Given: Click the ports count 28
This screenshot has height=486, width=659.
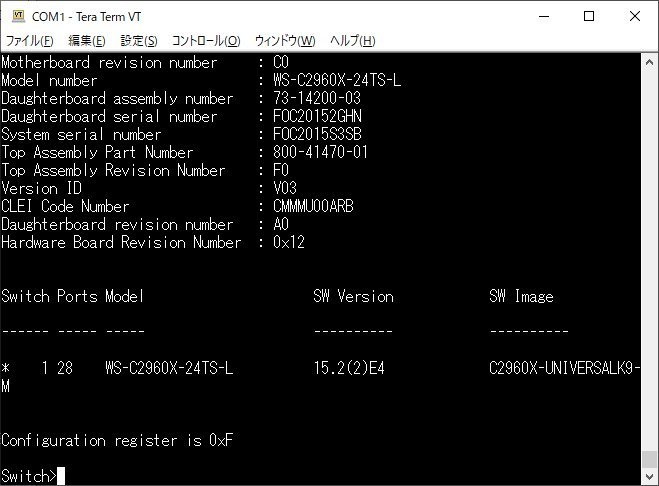Looking at the screenshot, I should (65, 368).
